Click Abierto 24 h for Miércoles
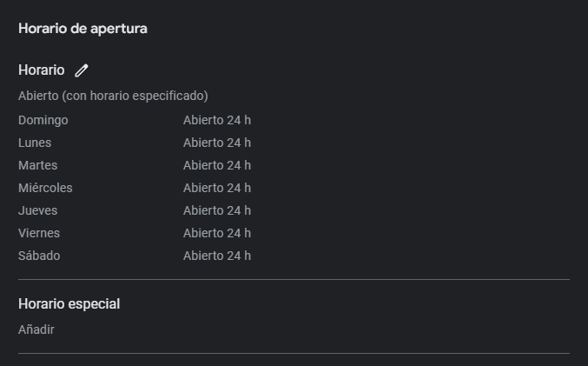This screenshot has width=588, height=366. [x=217, y=188]
